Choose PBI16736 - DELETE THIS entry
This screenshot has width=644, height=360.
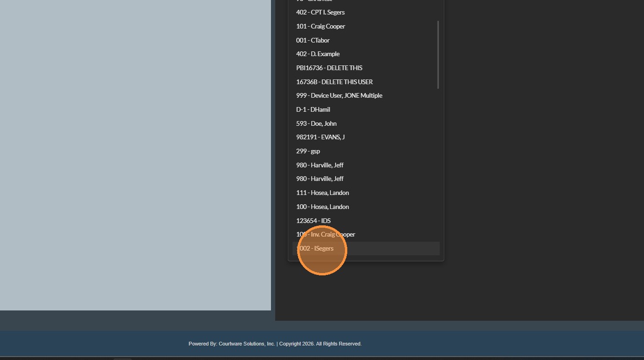366,68
